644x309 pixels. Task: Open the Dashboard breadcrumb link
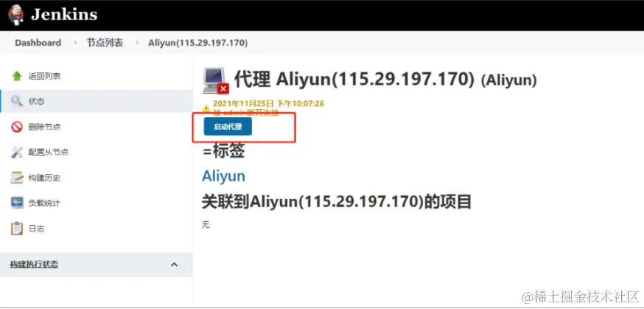coord(38,43)
